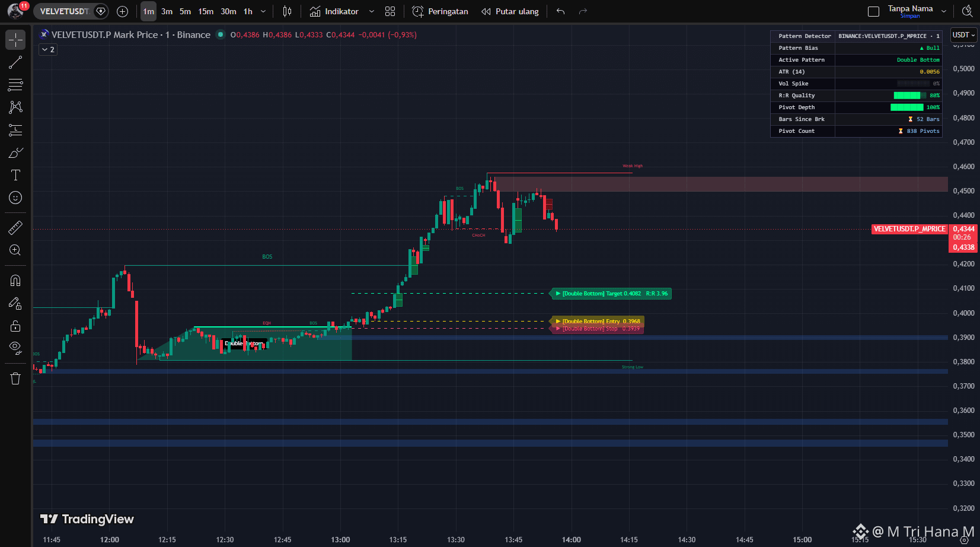Select the text annotation tool
The width and height of the screenshot is (980, 547).
point(15,175)
